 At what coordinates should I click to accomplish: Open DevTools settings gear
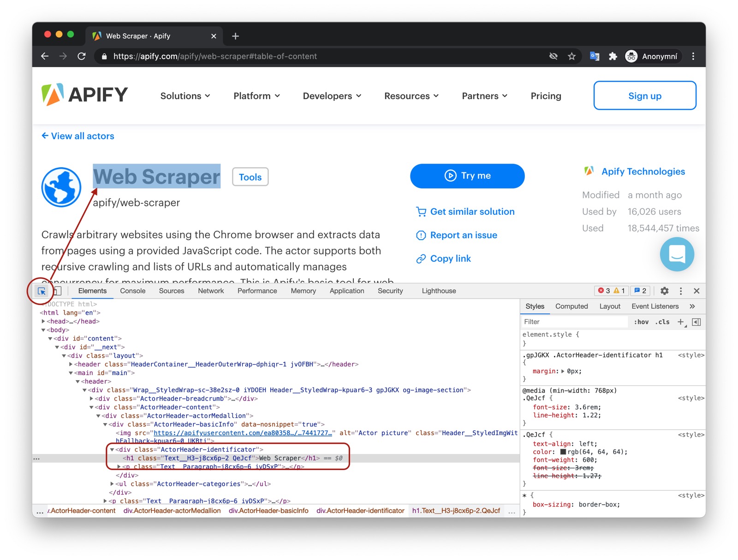(664, 291)
